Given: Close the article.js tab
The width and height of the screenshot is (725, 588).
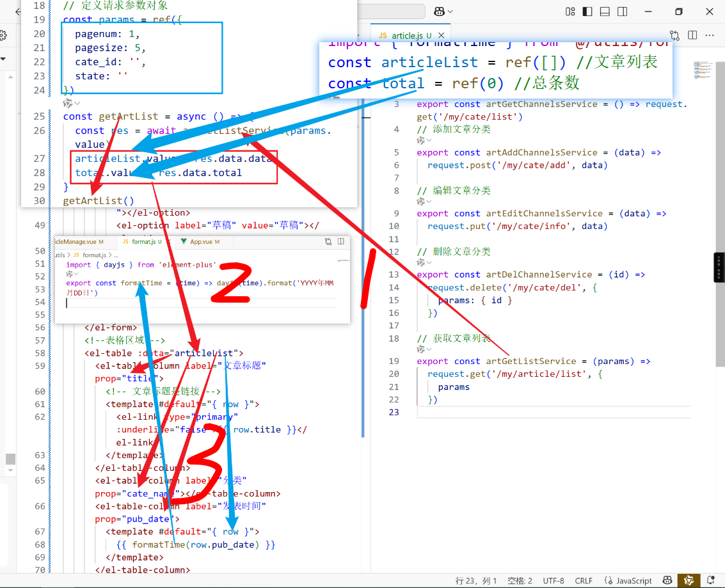Looking at the screenshot, I should pyautogui.click(x=441, y=36).
